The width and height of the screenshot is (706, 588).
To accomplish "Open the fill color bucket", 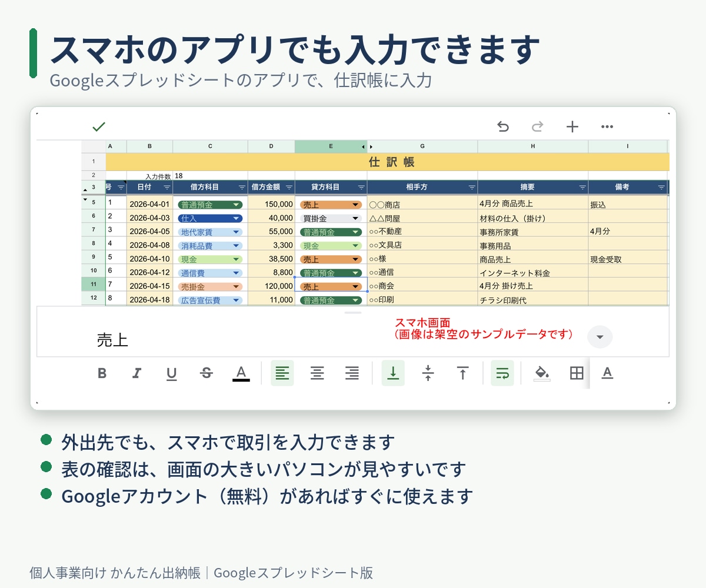I will tap(542, 373).
